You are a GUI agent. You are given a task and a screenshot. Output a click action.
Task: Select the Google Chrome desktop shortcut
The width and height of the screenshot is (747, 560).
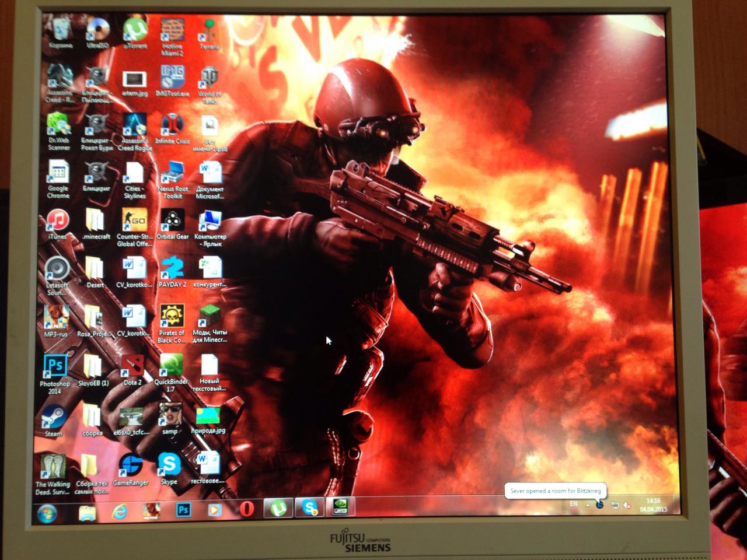58,173
